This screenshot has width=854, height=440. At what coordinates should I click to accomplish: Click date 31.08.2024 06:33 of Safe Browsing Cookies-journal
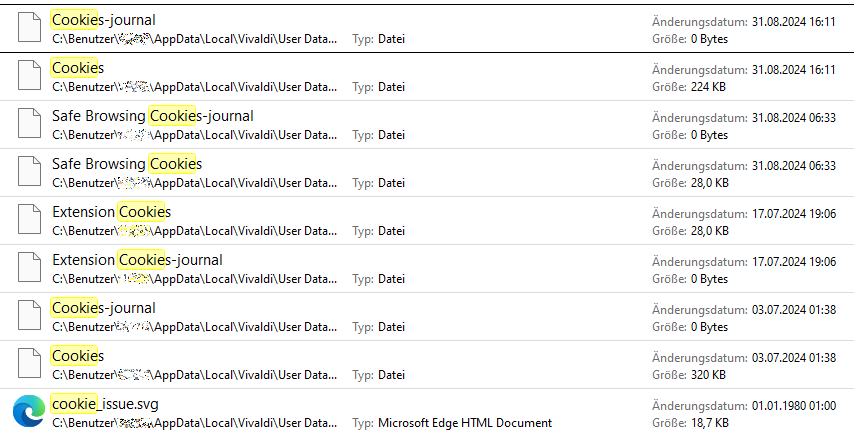pyautogui.click(x=794, y=118)
